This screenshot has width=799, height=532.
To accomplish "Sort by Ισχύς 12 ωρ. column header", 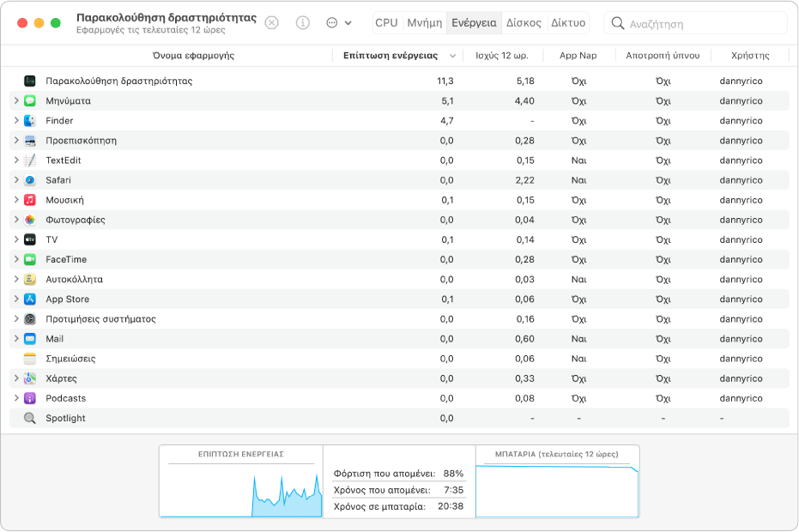I will (x=502, y=56).
